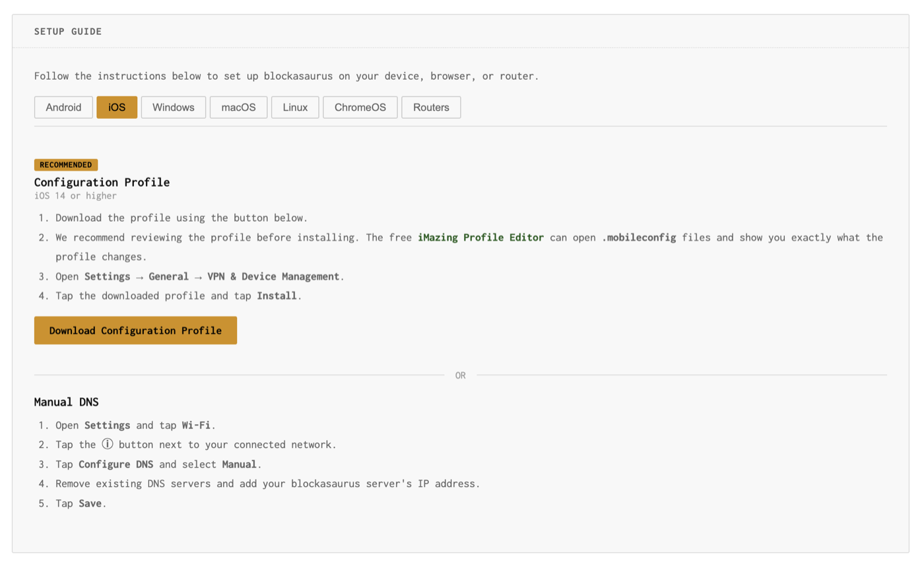This screenshot has height=568, width=924.
Task: Click the OR divider label
Action: point(460,375)
